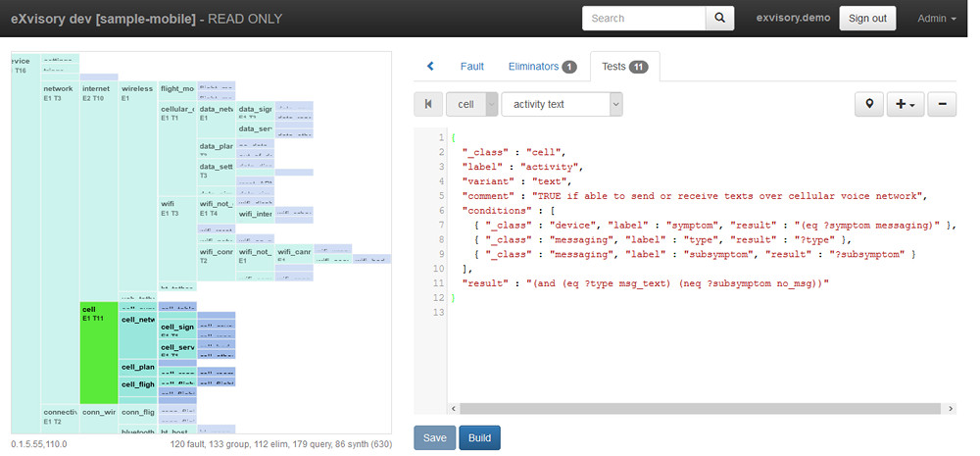Image resolution: width=980 pixels, height=456 pixels.
Task: Select the data_plan node in treemap
Action: pyautogui.click(x=217, y=149)
